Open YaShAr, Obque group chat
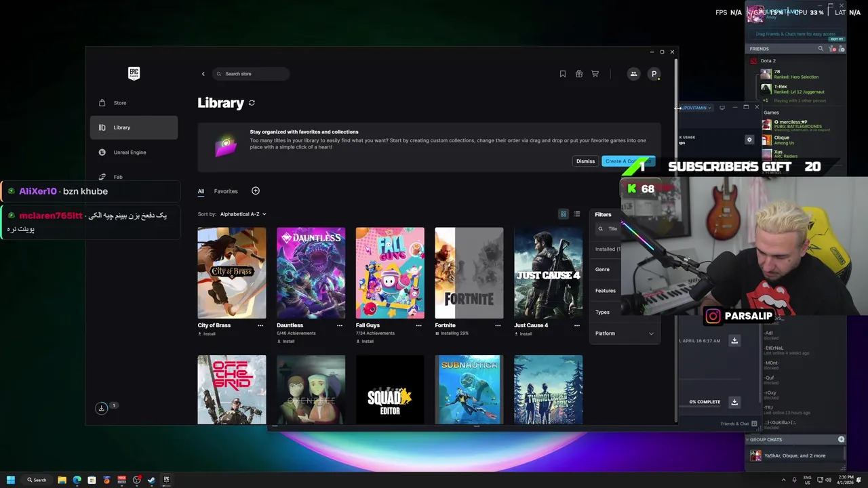This screenshot has width=868, height=488. (795, 455)
